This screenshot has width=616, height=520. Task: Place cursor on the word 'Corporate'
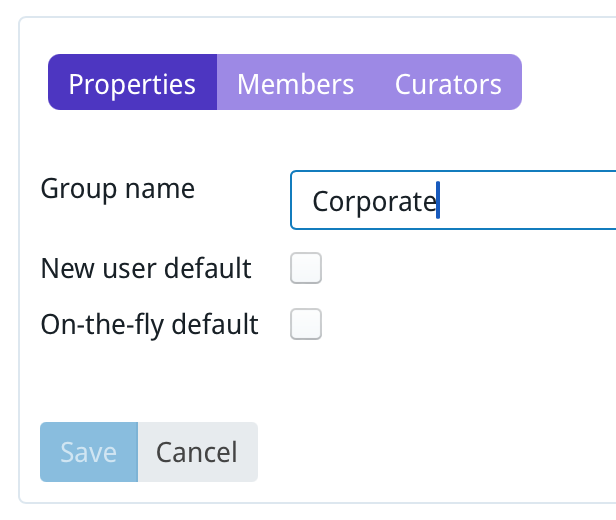tap(373, 202)
